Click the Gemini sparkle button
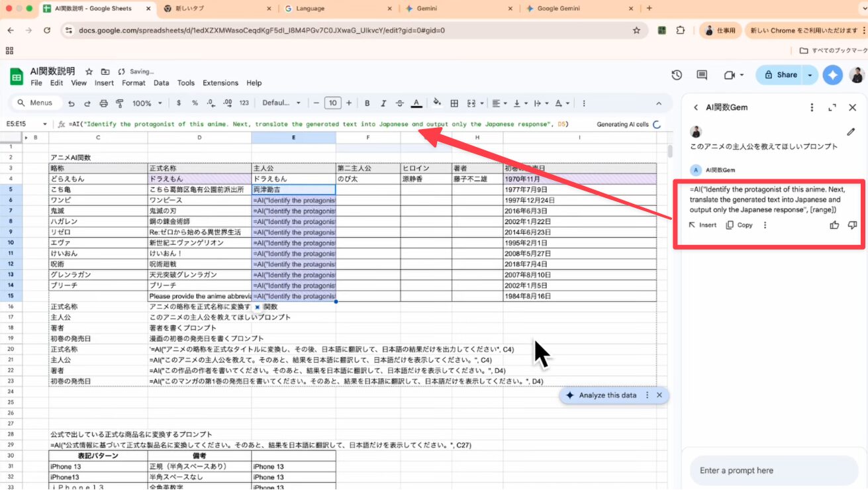868x490 pixels. coord(833,75)
